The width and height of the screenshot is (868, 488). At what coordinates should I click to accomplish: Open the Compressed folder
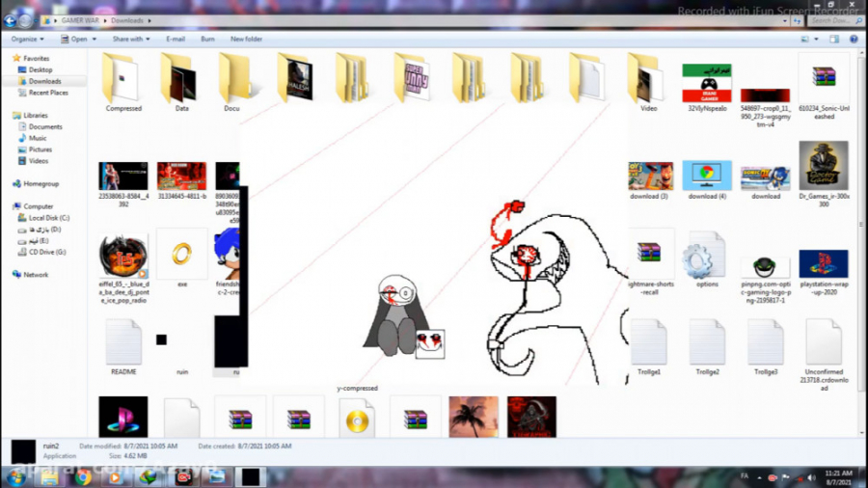tap(122, 82)
